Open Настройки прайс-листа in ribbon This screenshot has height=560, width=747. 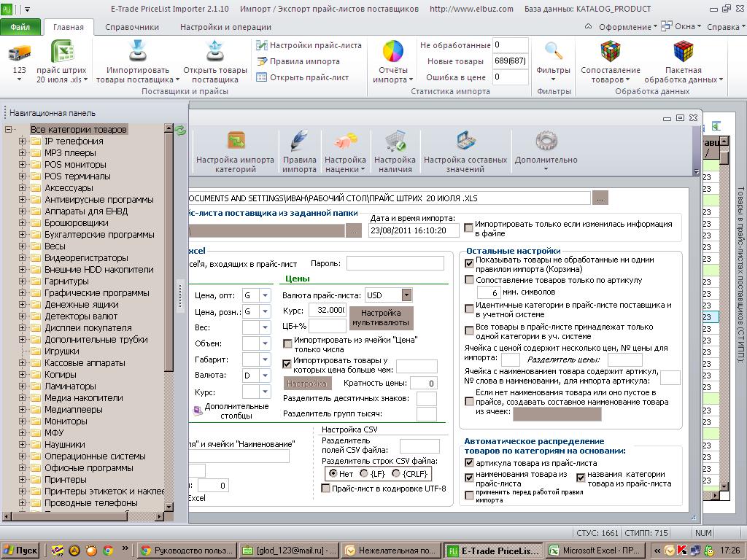[x=309, y=45]
